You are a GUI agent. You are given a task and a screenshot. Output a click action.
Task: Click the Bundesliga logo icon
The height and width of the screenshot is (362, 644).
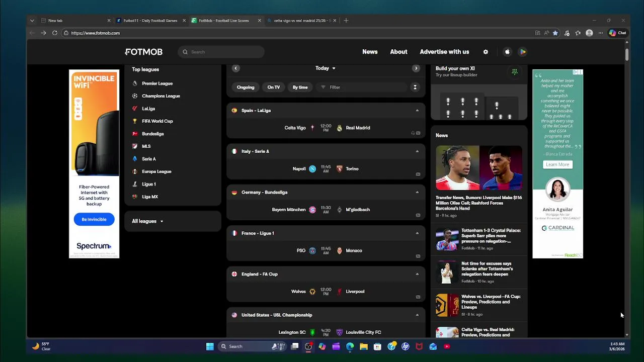135,134
